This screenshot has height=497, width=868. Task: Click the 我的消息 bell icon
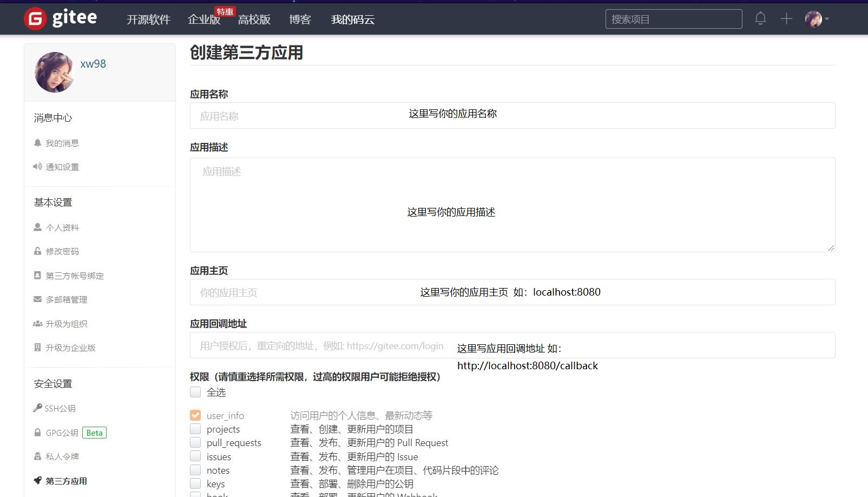click(x=37, y=142)
